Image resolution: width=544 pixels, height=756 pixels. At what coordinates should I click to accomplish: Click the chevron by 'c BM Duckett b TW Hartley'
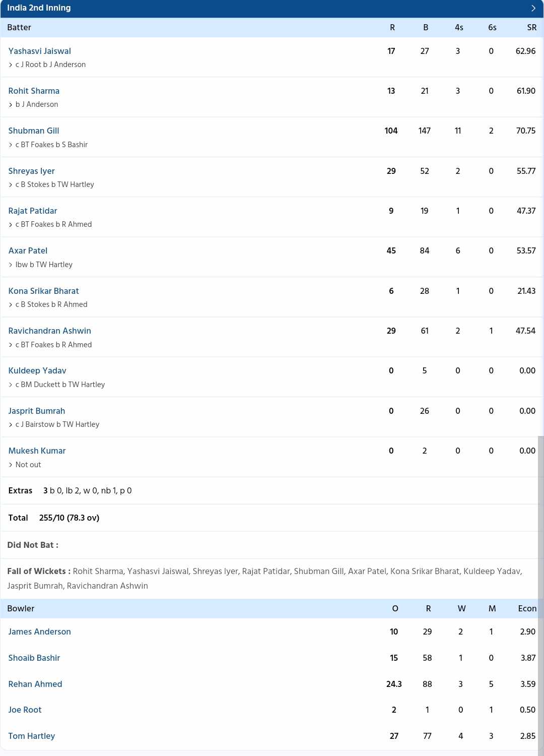pos(11,385)
